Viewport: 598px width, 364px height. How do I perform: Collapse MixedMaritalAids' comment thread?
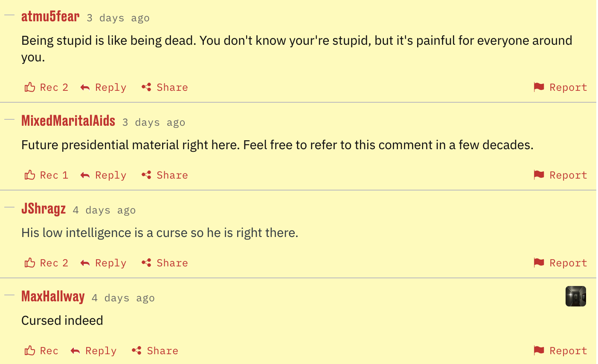pyautogui.click(x=9, y=120)
